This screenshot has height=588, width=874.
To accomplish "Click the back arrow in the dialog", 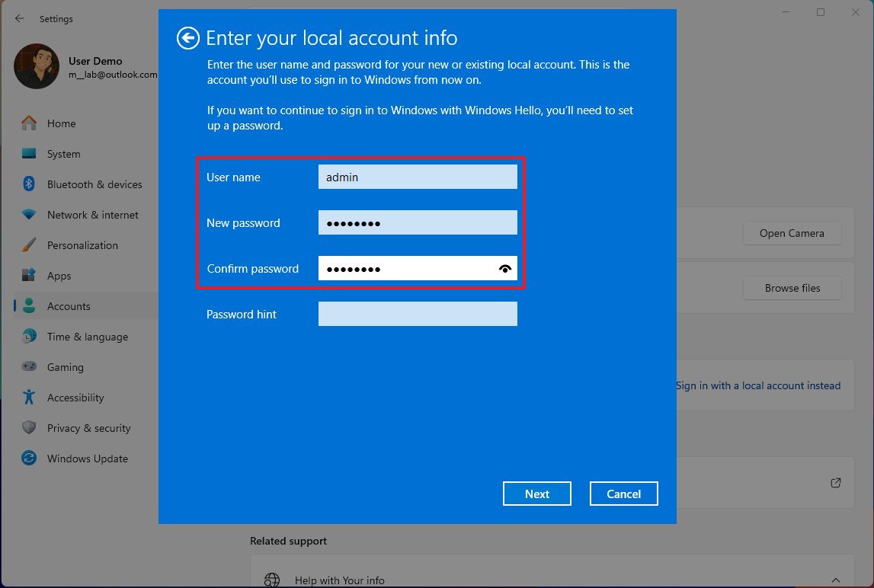I will (x=187, y=37).
